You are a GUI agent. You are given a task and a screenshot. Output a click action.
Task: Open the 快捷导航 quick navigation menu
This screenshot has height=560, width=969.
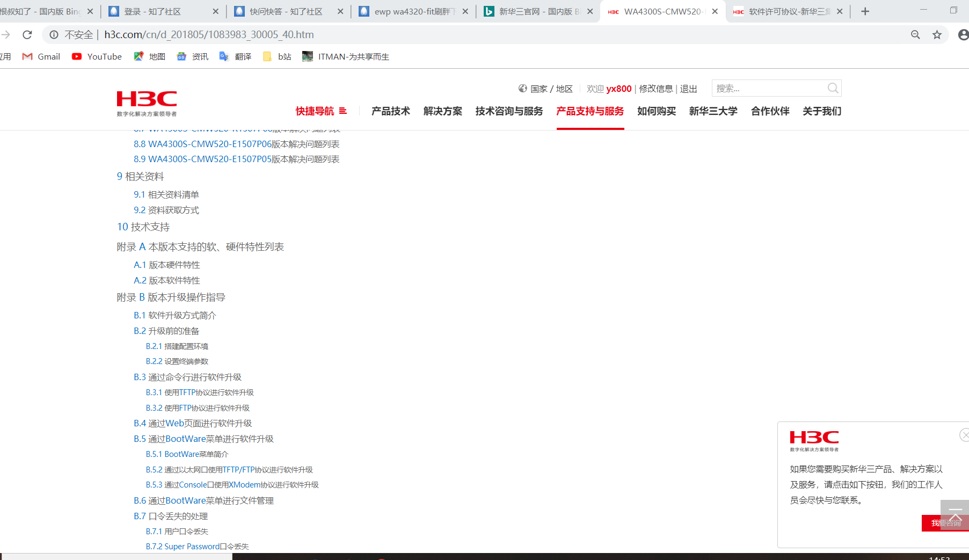[321, 111]
